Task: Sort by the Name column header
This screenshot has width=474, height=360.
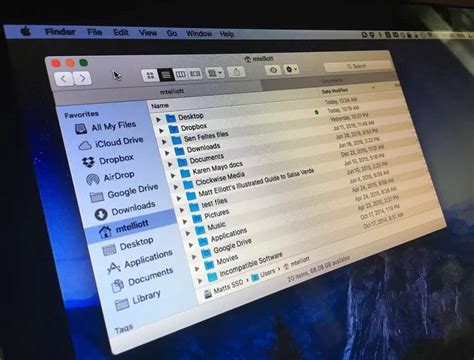Action: click(160, 106)
